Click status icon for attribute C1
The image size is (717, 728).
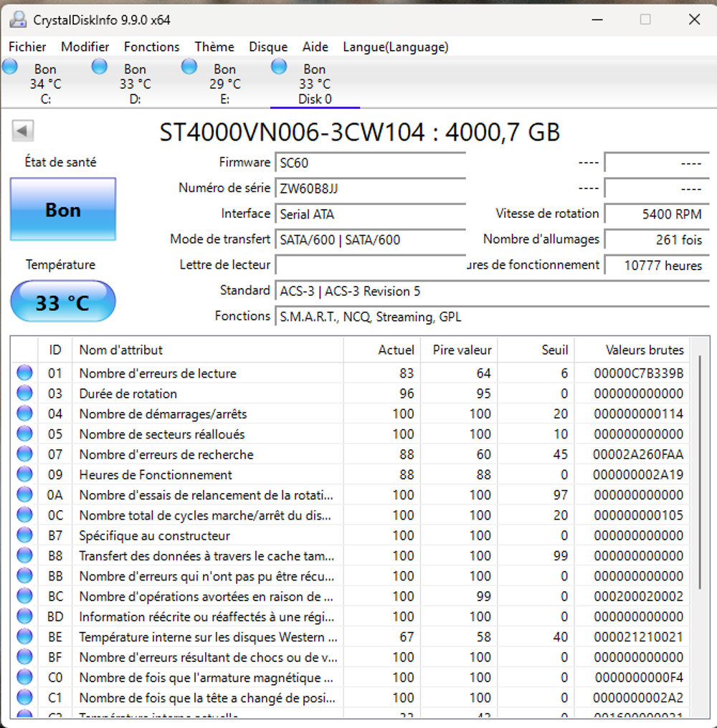(x=24, y=697)
